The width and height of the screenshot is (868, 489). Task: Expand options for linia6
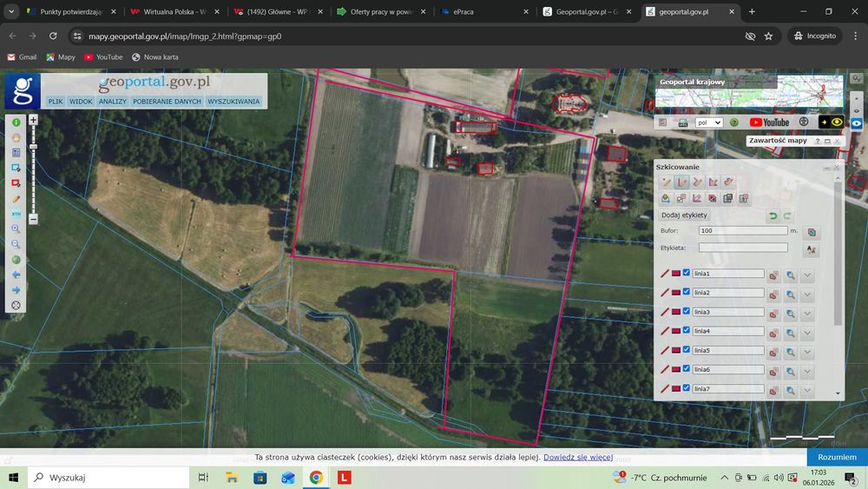[x=807, y=372]
